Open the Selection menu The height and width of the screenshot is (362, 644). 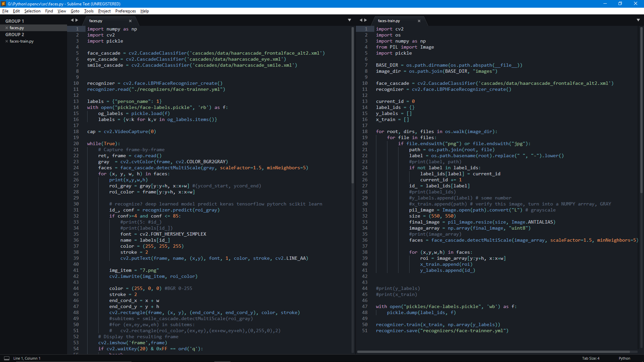(x=32, y=11)
